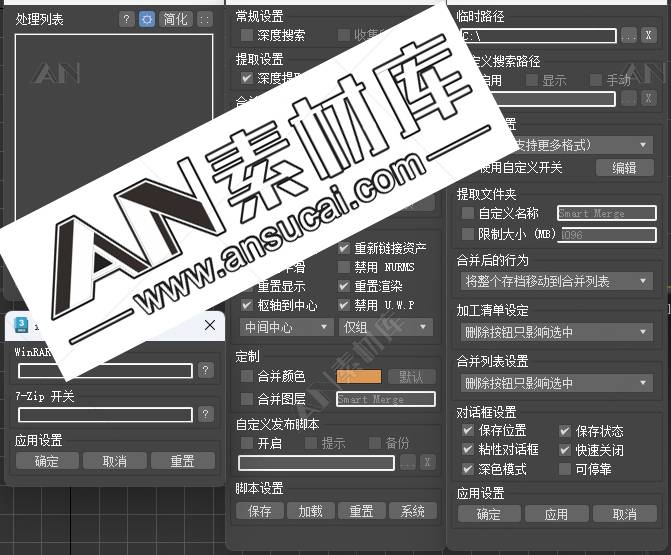The height and width of the screenshot is (555, 671).
Task: Click the 编辑 button
Action: coord(625,167)
